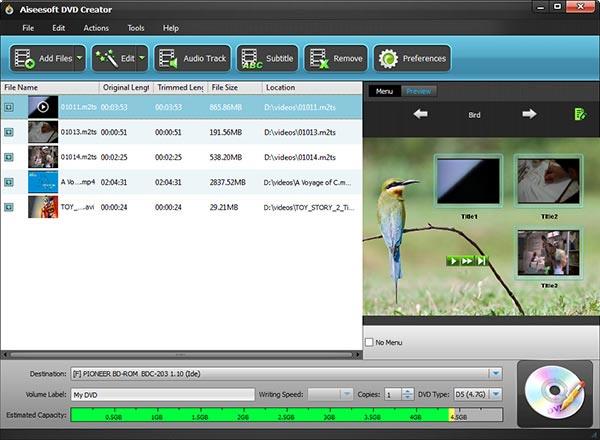600x440 pixels.
Task: Expand the Add Files dropdown arrow
Action: (x=80, y=59)
